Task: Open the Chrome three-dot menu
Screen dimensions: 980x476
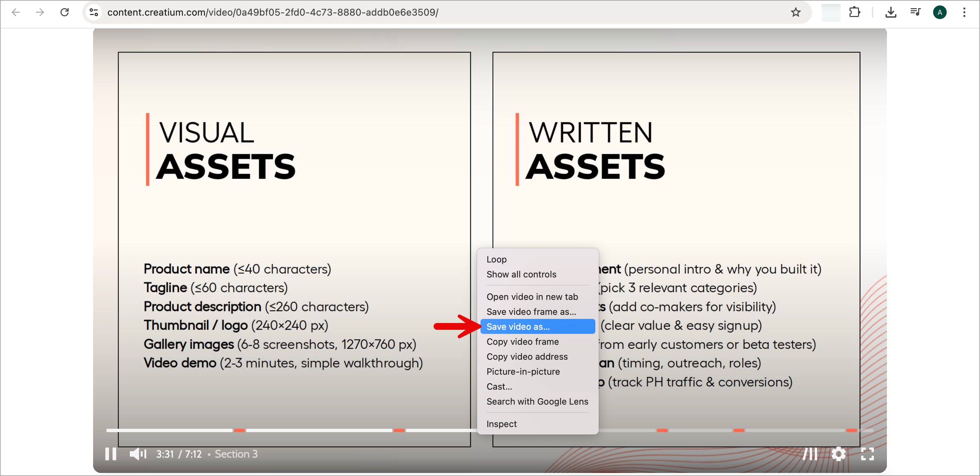Action: click(x=964, y=13)
